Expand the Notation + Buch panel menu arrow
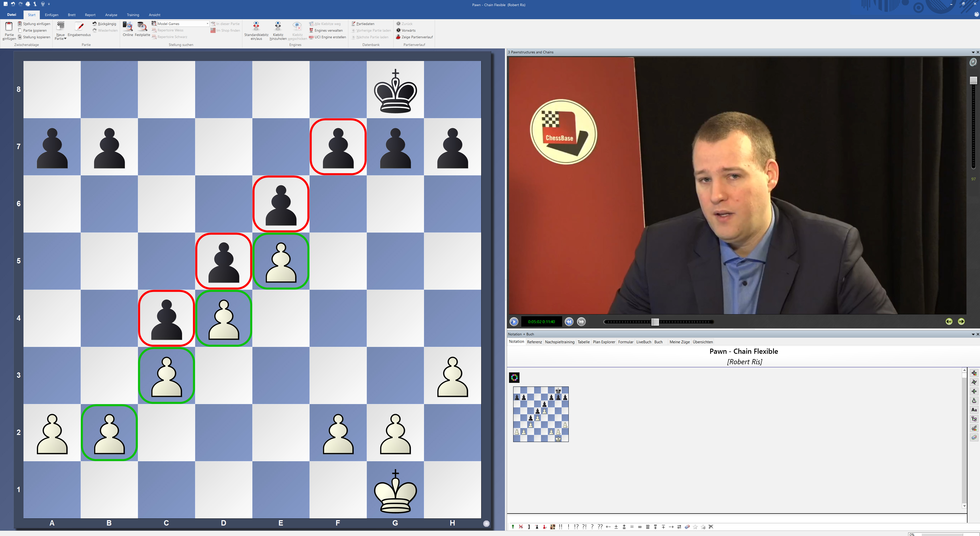This screenshot has width=980, height=536. [x=973, y=334]
